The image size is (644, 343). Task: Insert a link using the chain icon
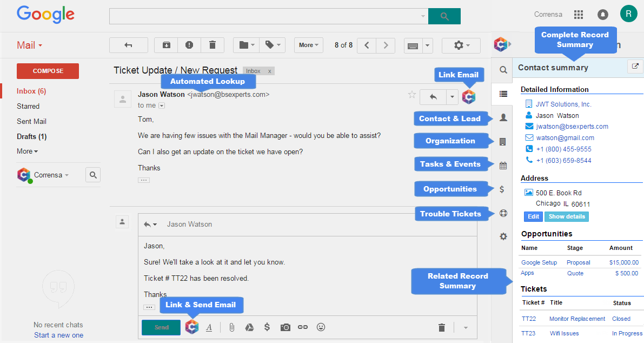303,327
